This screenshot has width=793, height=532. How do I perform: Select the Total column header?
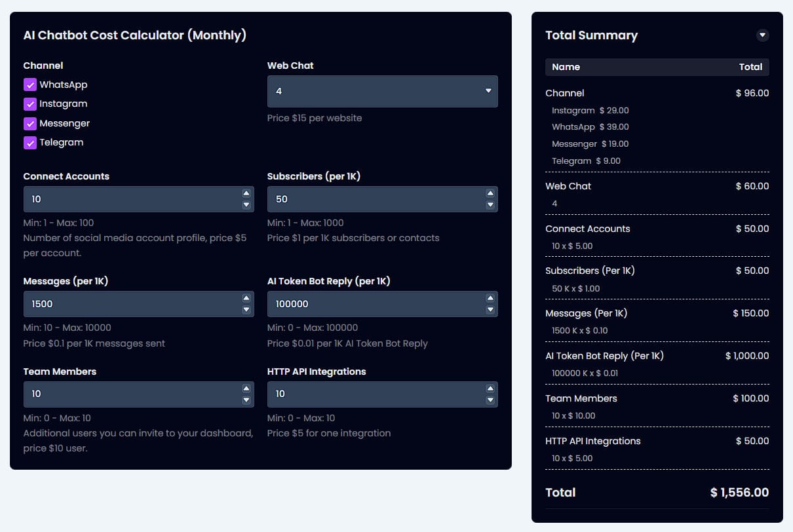[750, 67]
